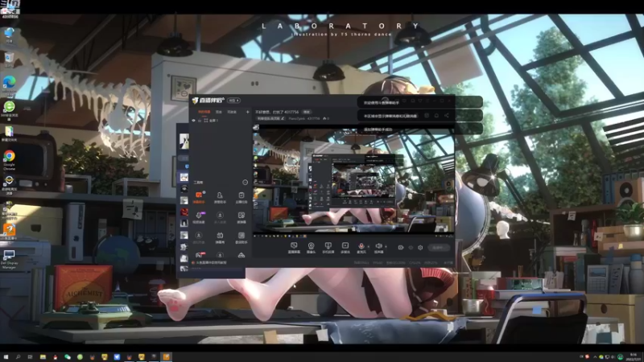The image size is (644, 362).
Task: Open the Recycle Bin on the desktop
Action: 9,60
